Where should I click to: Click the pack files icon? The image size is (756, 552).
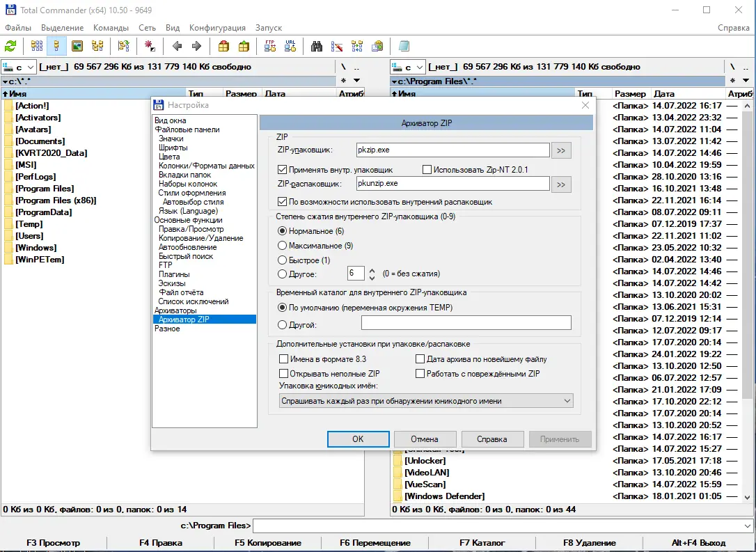click(223, 46)
